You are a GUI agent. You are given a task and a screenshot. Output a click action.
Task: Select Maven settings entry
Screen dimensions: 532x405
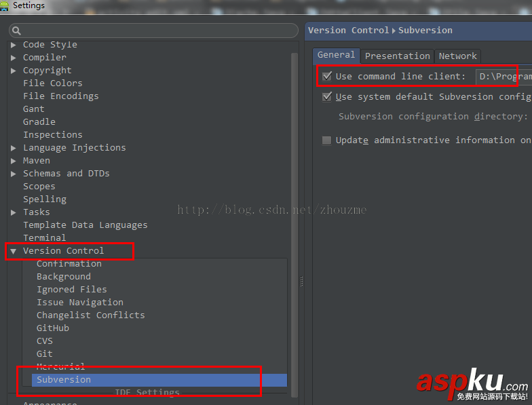[x=37, y=161]
